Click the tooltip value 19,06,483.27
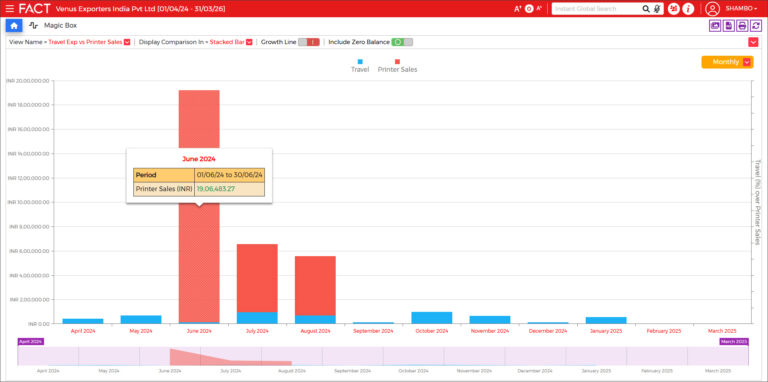The height and width of the screenshot is (382, 768). (216, 189)
